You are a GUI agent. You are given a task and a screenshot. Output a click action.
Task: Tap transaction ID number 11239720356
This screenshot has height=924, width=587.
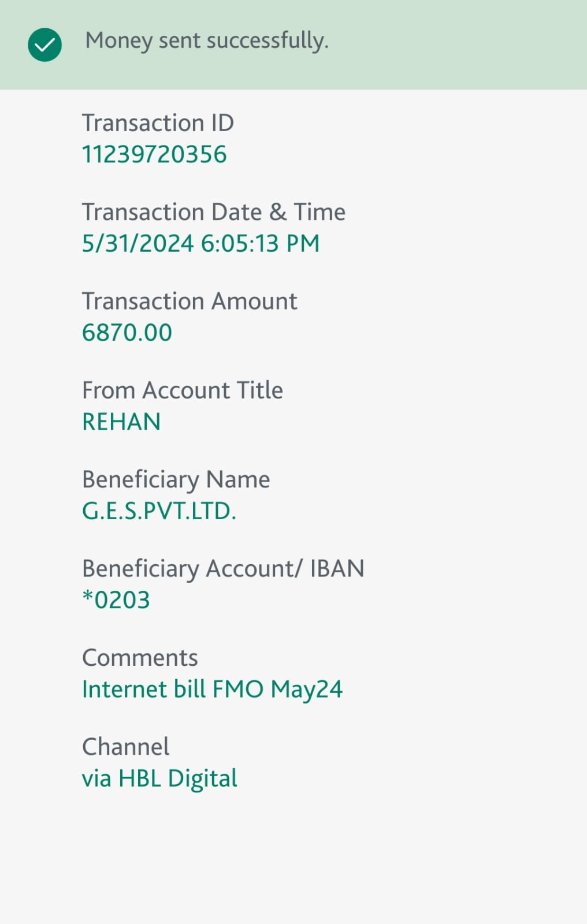154,154
